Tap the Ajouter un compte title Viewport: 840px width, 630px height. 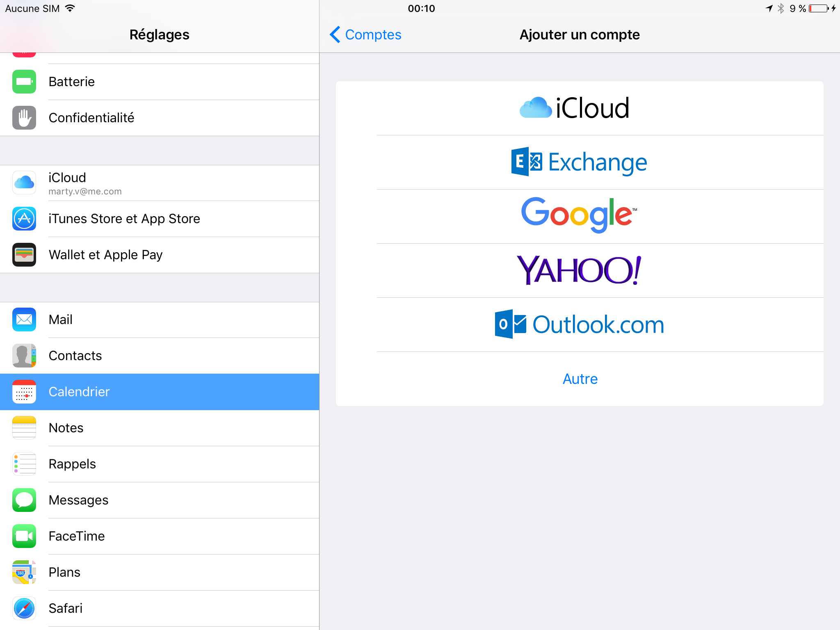(x=580, y=35)
